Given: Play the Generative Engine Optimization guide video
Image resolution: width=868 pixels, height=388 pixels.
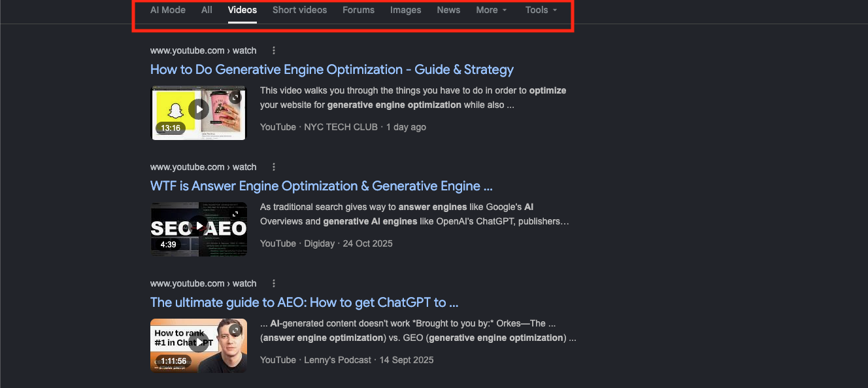Looking at the screenshot, I should (x=198, y=109).
